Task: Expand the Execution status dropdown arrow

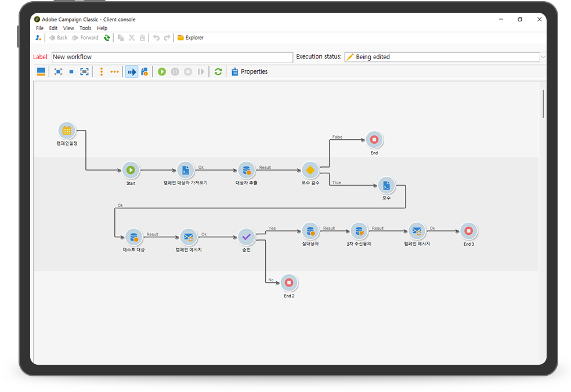Action: click(543, 57)
